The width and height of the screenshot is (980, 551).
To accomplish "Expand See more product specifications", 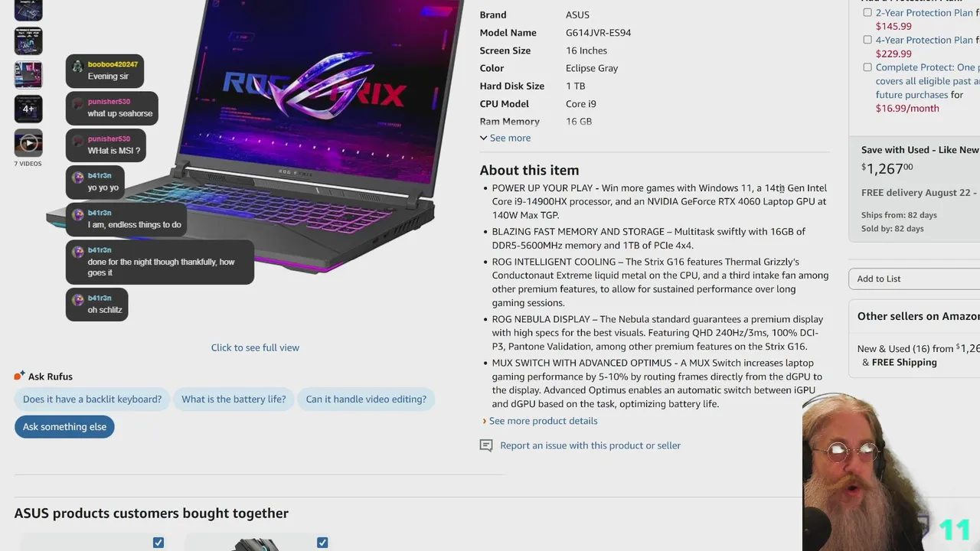I will tap(505, 138).
